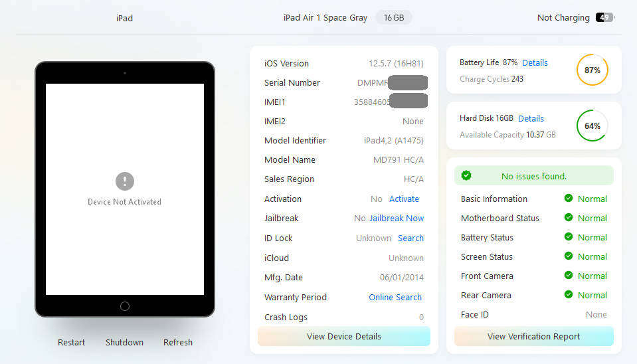This screenshot has width=637, height=364.
Task: Open Warranty Period Online Search
Action: click(395, 298)
